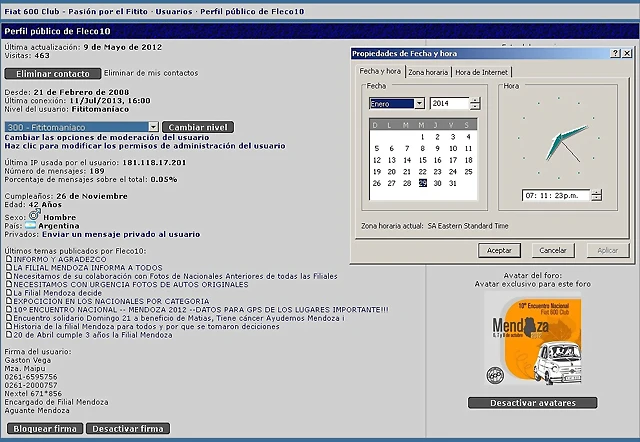The height and width of the screenshot is (442, 640).
Task: Click 'Enviar un mensaje privado al usuario'
Action: 121,234
